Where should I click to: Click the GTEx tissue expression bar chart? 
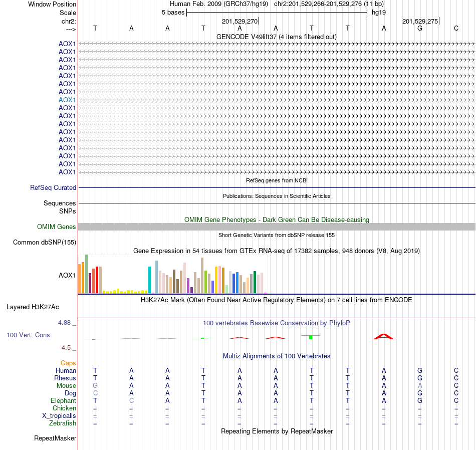pyautogui.click(x=173, y=274)
